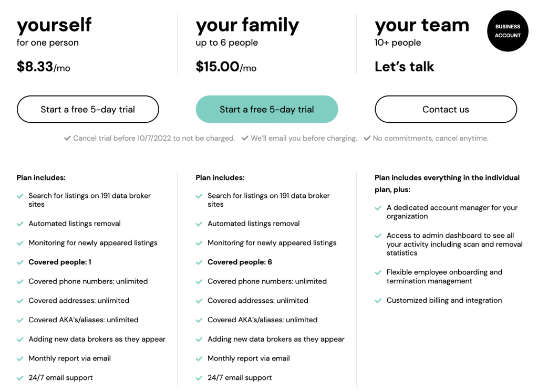Click the Let's talk heading
This screenshot has height=392, width=538.
tap(404, 67)
